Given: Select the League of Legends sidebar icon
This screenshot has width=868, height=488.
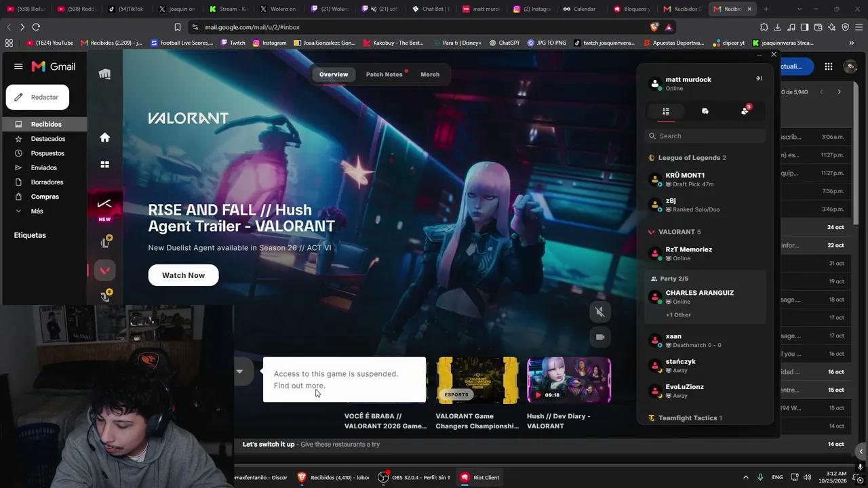Looking at the screenshot, I should pos(105,242).
